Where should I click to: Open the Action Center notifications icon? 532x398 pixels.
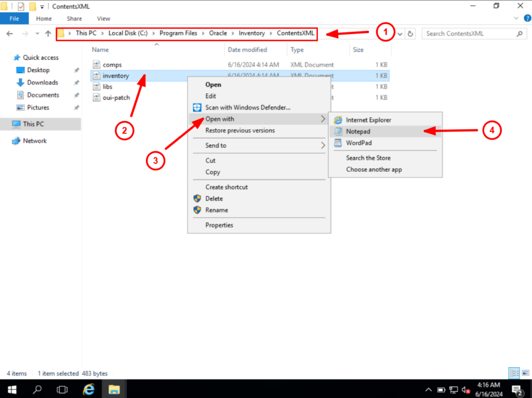pyautogui.click(x=518, y=390)
